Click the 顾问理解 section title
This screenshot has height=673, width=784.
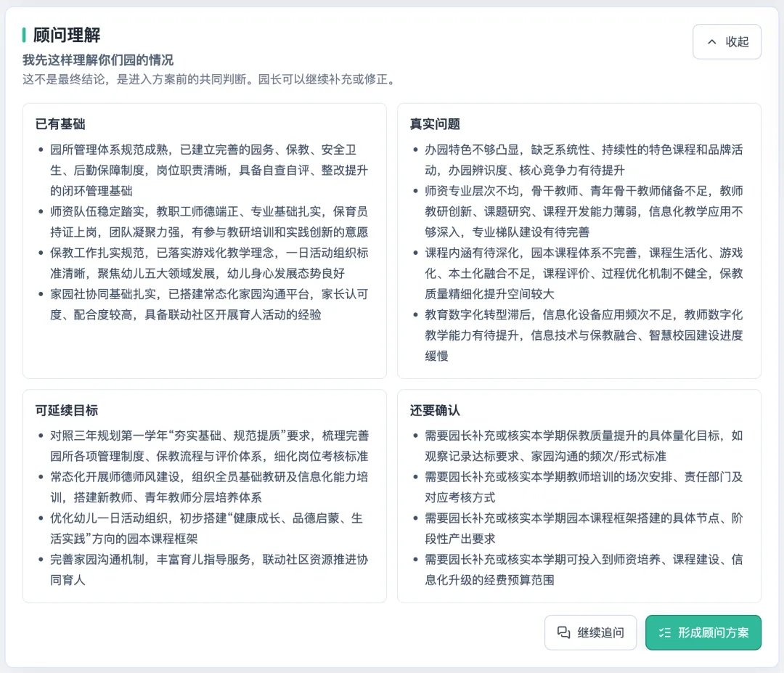[67, 35]
